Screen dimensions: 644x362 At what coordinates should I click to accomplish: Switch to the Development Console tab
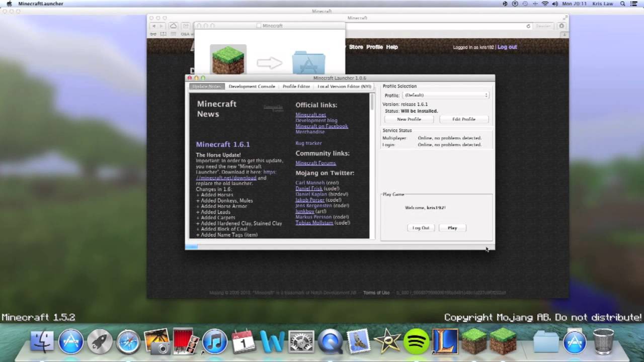[x=252, y=86]
